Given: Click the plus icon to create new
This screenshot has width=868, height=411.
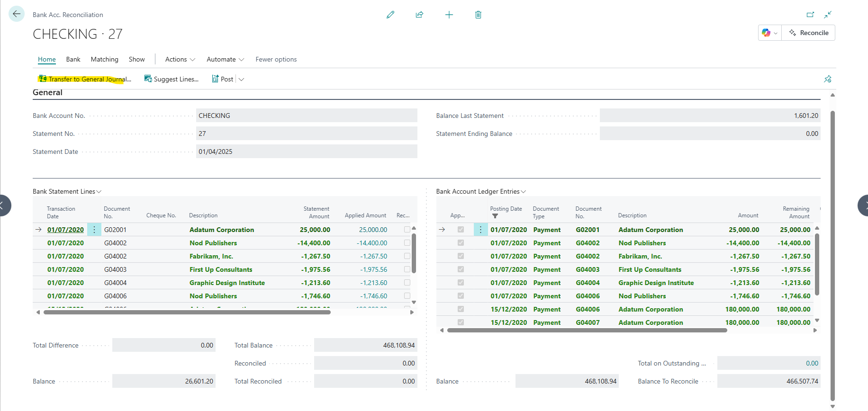Looking at the screenshot, I should pos(449,15).
